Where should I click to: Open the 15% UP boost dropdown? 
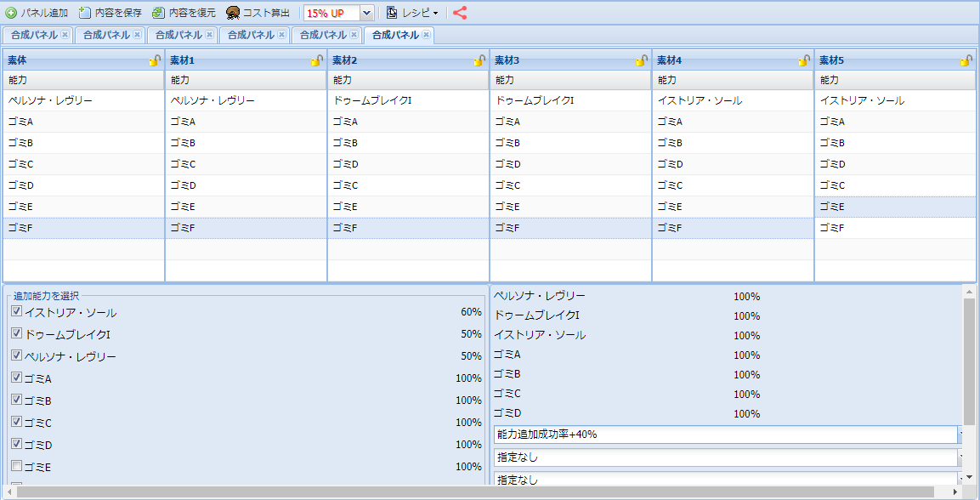[x=367, y=13]
